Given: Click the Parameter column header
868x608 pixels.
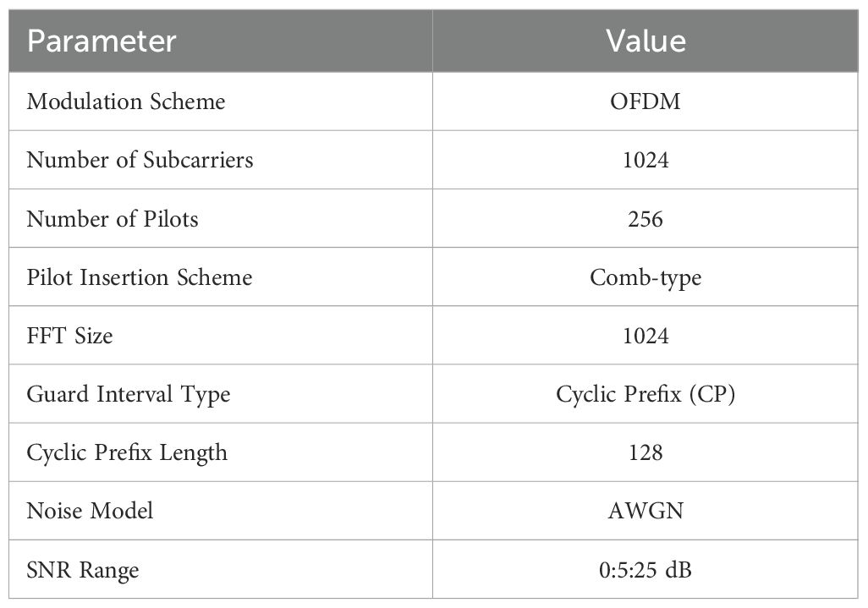Looking at the screenshot, I should [x=102, y=41].
